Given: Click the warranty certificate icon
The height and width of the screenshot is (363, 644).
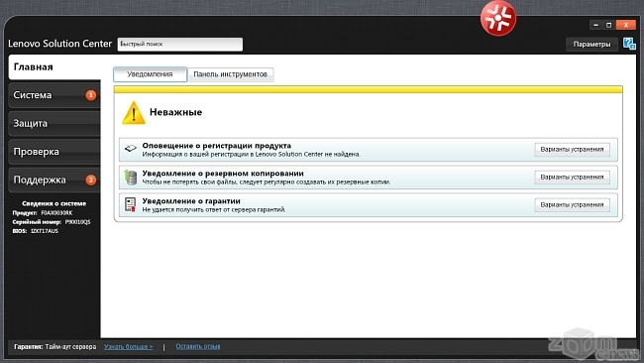Looking at the screenshot, I should click(x=131, y=204).
